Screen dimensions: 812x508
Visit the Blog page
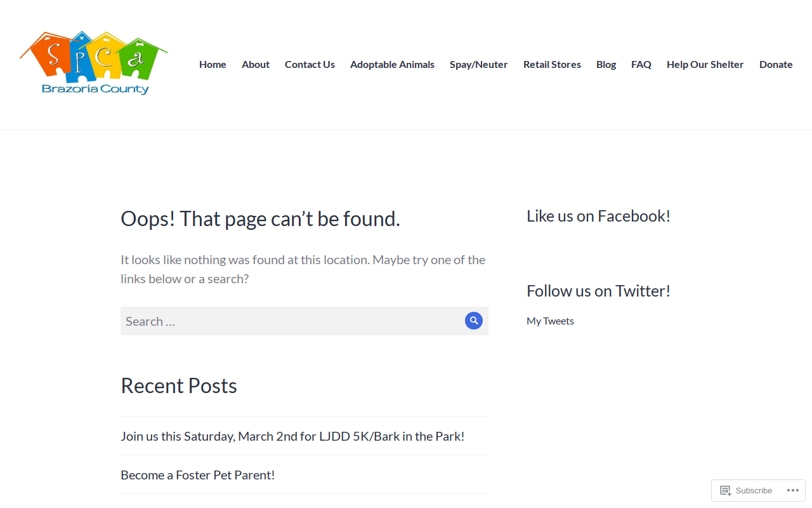click(x=606, y=64)
